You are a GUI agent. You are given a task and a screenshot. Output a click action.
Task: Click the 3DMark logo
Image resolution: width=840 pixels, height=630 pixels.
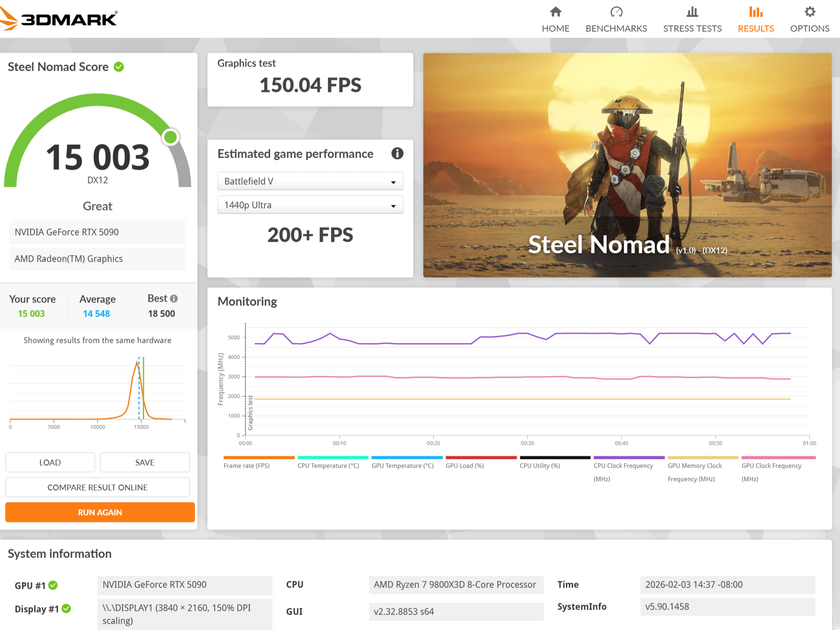pyautogui.click(x=59, y=19)
